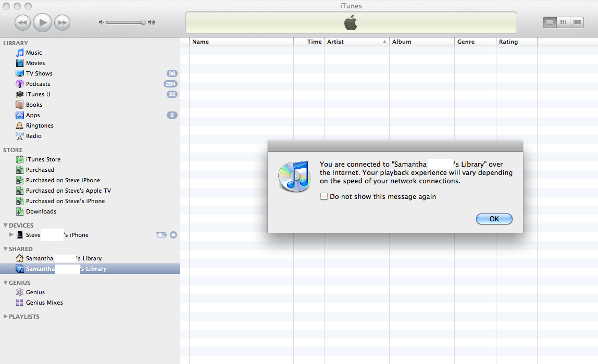598x364 pixels.
Task: Expand the PLAYLISTS section
Action: tap(5, 317)
